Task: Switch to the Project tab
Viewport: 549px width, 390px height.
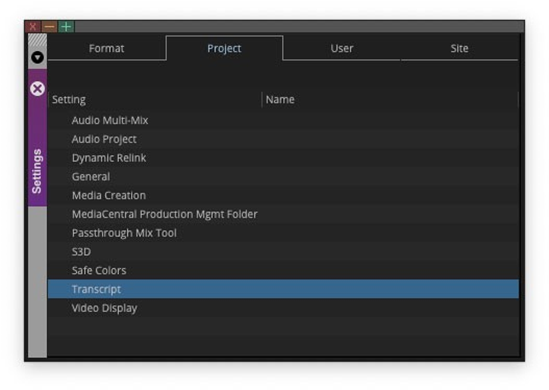Action: click(x=224, y=48)
